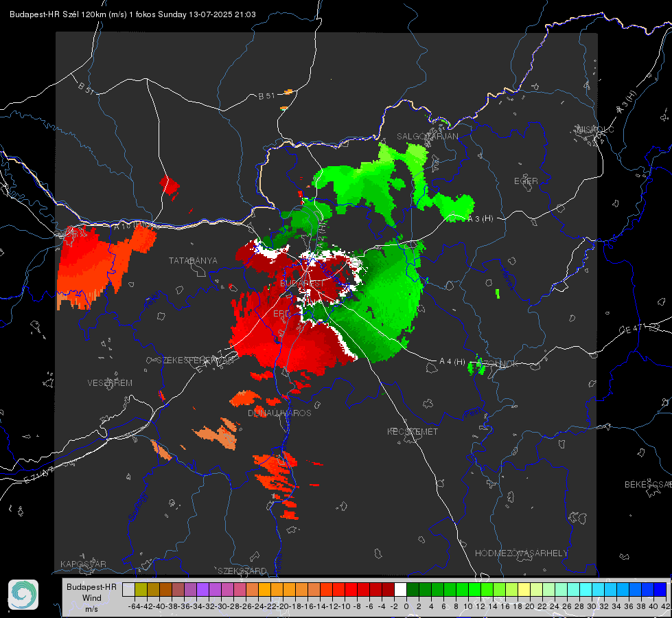Select the light gray leftmost legend swatch
The width and height of the screenshot is (672, 618).
[128, 589]
